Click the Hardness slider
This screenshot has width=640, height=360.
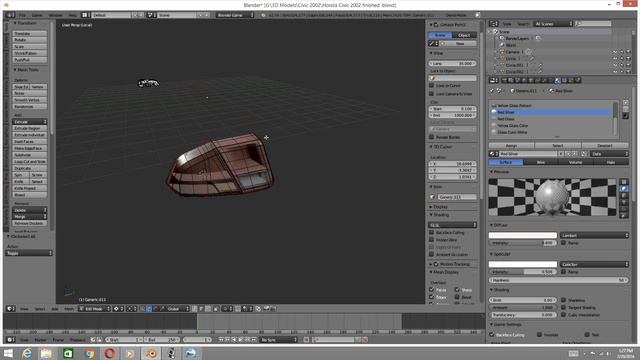[x=558, y=280]
